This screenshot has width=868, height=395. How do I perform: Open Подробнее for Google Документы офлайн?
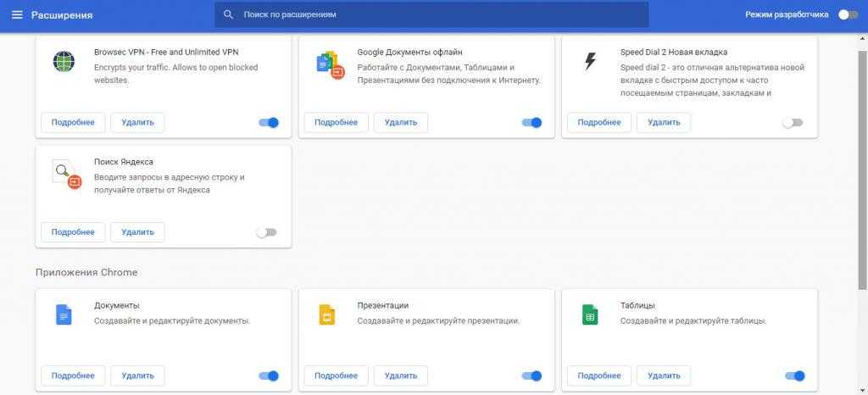[x=336, y=122]
